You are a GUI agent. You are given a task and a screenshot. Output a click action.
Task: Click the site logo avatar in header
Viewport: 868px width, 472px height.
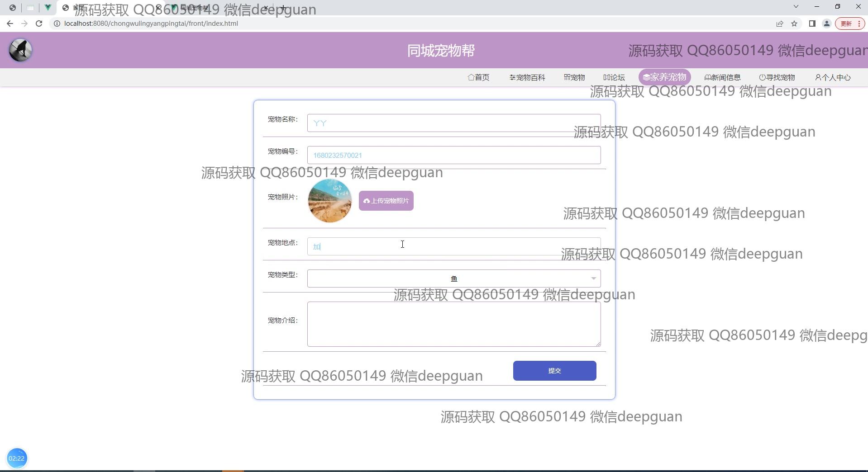tap(20, 50)
